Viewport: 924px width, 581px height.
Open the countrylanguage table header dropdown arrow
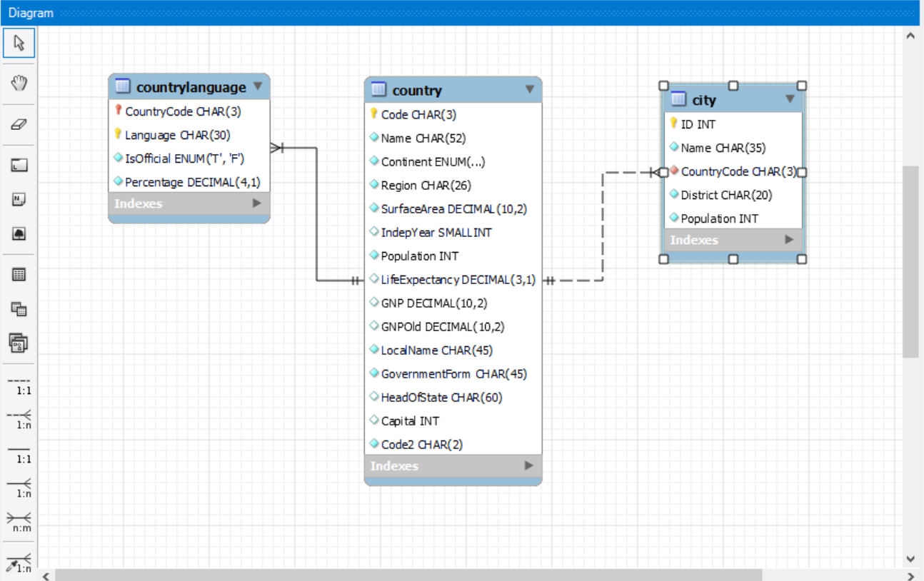pos(258,87)
